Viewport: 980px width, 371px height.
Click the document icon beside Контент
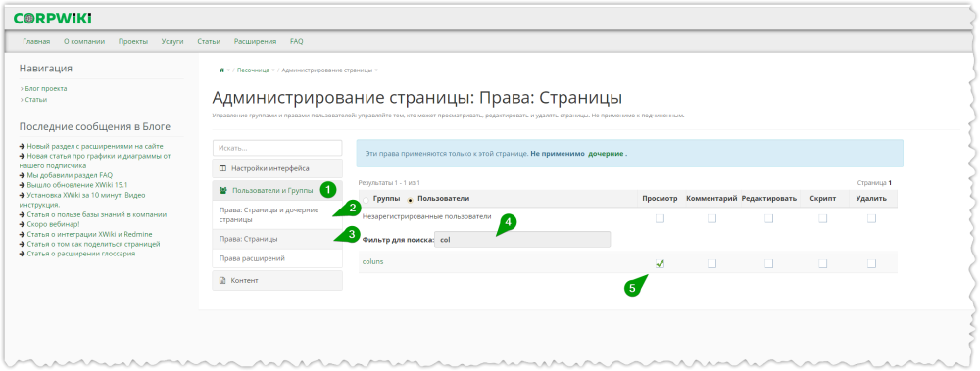pyautogui.click(x=222, y=280)
